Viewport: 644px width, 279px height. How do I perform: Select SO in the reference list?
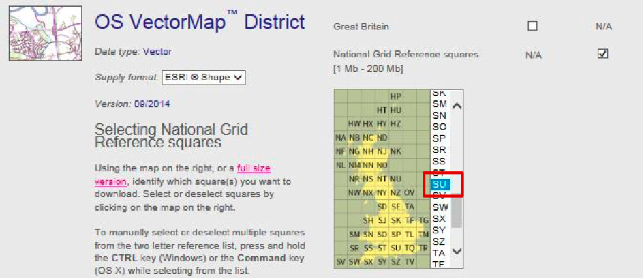coord(441,127)
